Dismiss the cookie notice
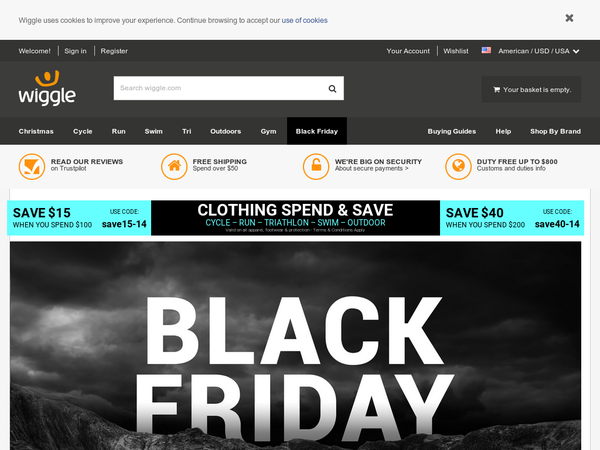The width and height of the screenshot is (600, 450). [x=569, y=18]
